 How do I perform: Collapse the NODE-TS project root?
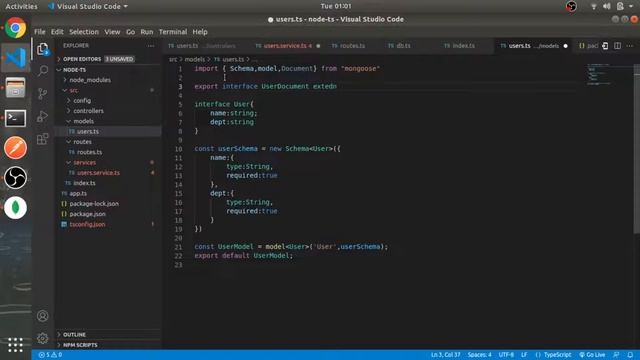click(108, 70)
